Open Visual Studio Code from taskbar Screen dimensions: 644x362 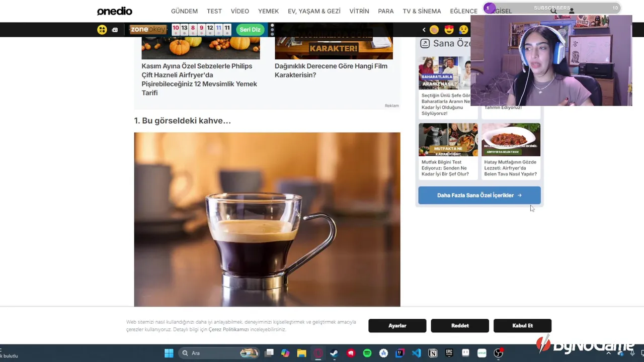coord(416,353)
